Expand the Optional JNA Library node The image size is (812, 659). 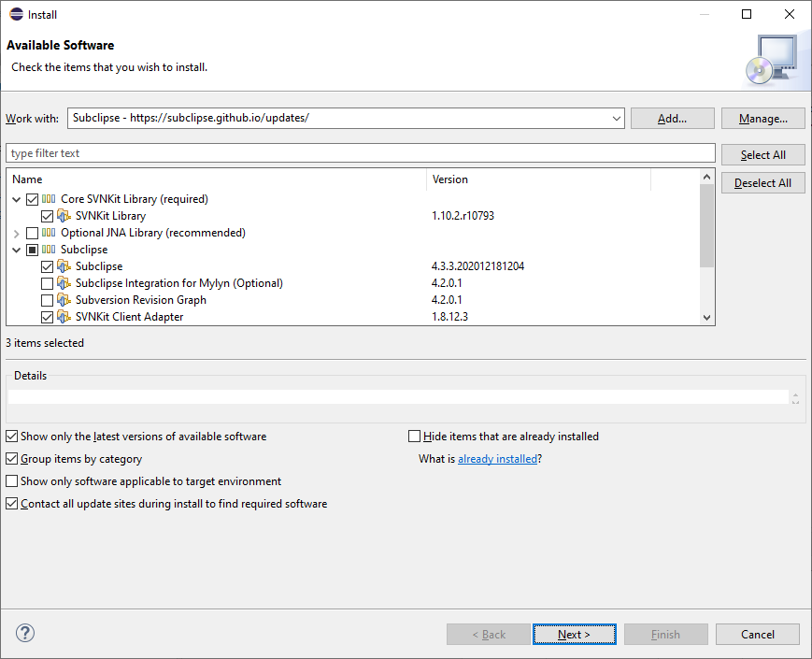[16, 233]
